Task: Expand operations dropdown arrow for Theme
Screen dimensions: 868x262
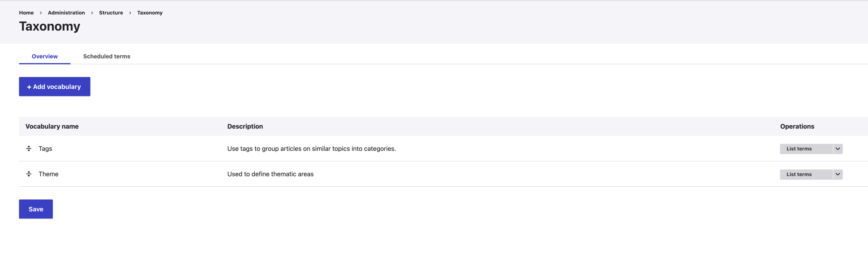Action: (838, 174)
